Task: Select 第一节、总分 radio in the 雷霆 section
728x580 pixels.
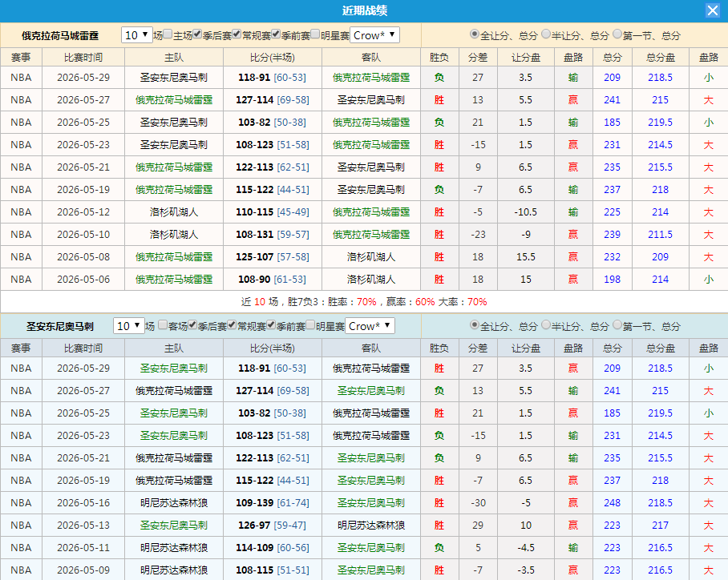Action: (x=617, y=34)
